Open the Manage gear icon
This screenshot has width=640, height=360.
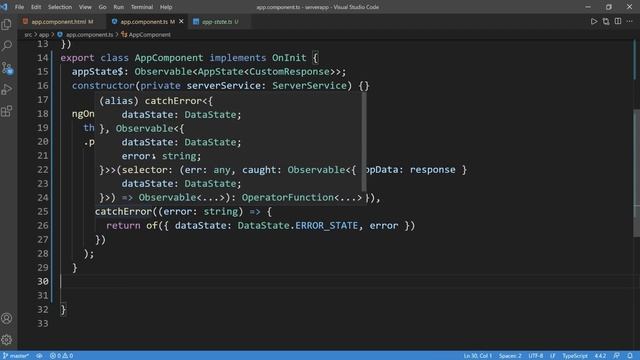tap(7, 340)
